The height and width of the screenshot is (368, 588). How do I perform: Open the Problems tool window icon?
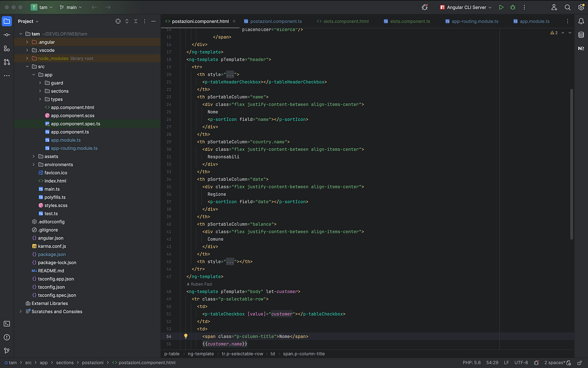click(6, 337)
